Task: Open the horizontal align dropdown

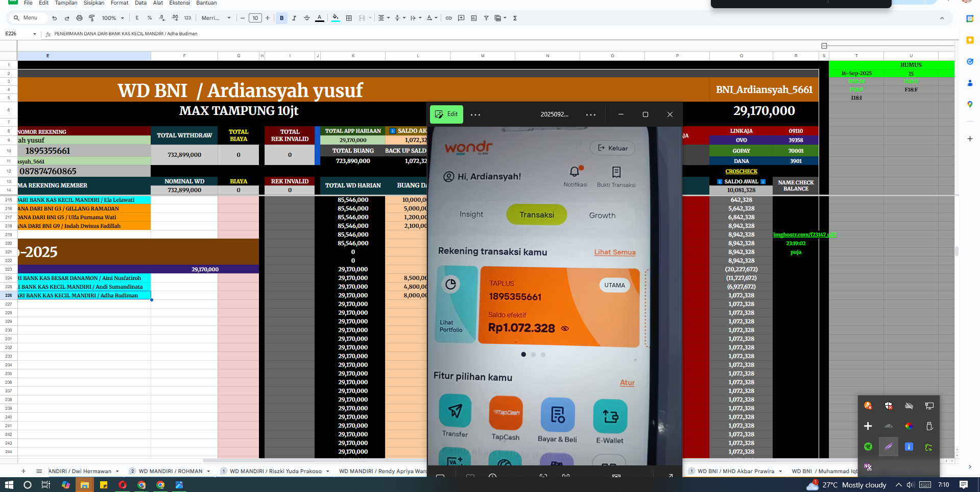Action: pos(384,18)
